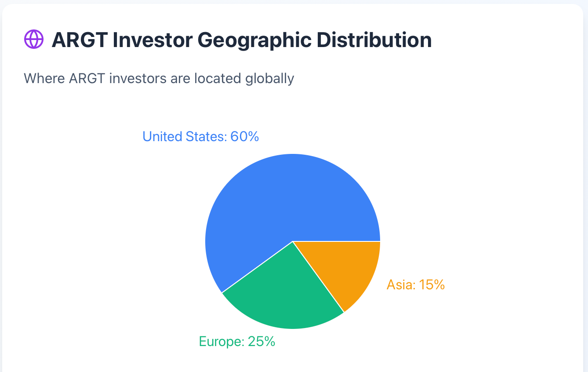Click the United States: 60% label
This screenshot has width=588, height=372.
click(x=201, y=137)
